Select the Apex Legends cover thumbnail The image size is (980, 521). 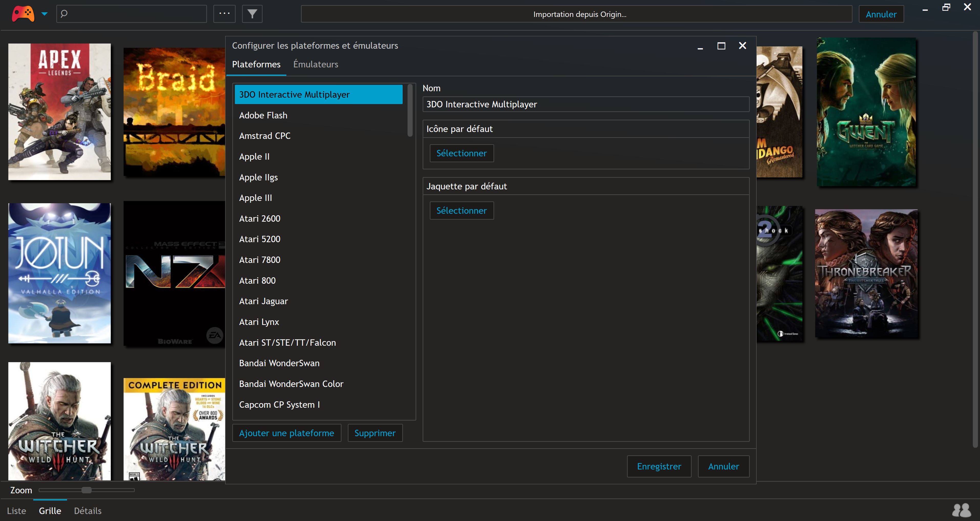(x=59, y=111)
